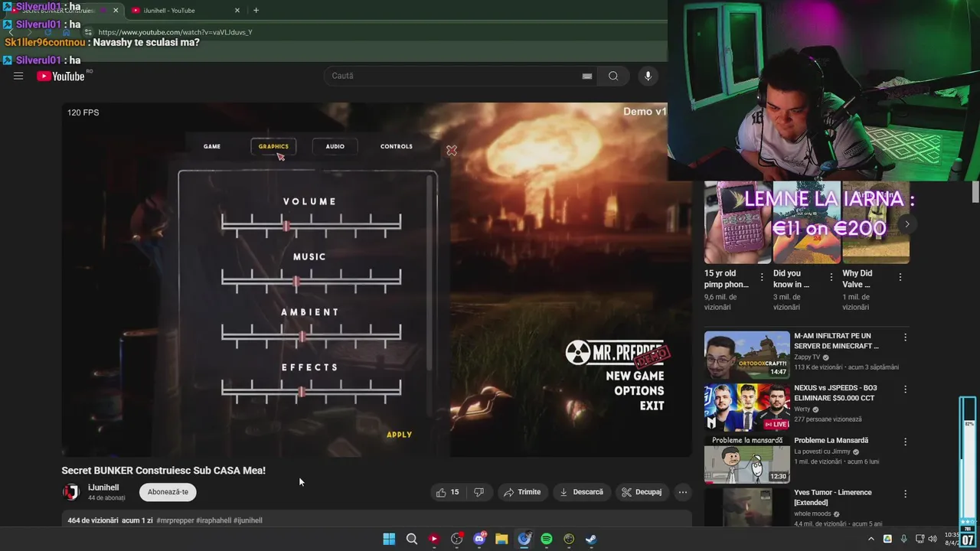This screenshot has width=980, height=551.
Task: Open NEXUS vs JSPEEDS live thumbnail
Action: tap(746, 407)
